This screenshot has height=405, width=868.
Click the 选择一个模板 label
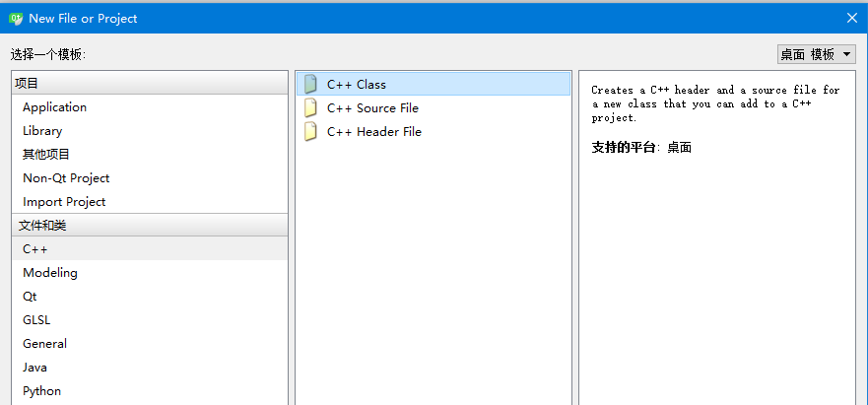click(x=48, y=54)
